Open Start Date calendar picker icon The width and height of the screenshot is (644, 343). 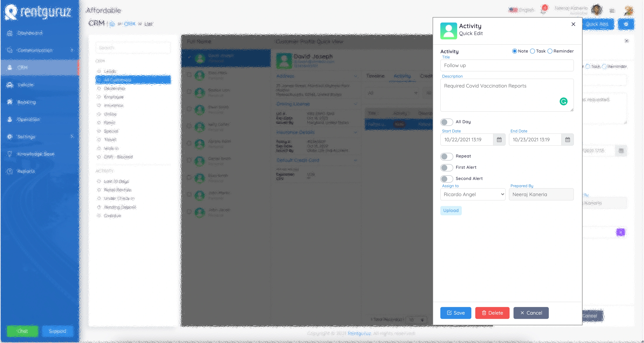(x=499, y=140)
